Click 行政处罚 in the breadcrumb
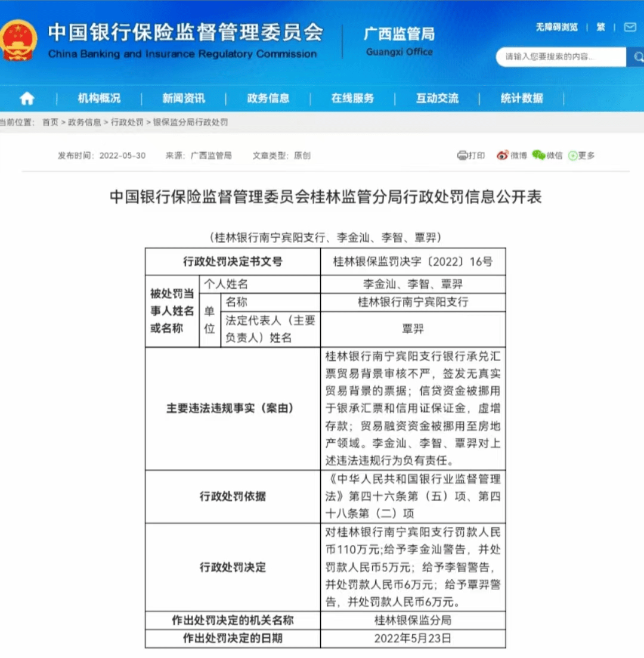This screenshot has width=644, height=658. point(127,122)
